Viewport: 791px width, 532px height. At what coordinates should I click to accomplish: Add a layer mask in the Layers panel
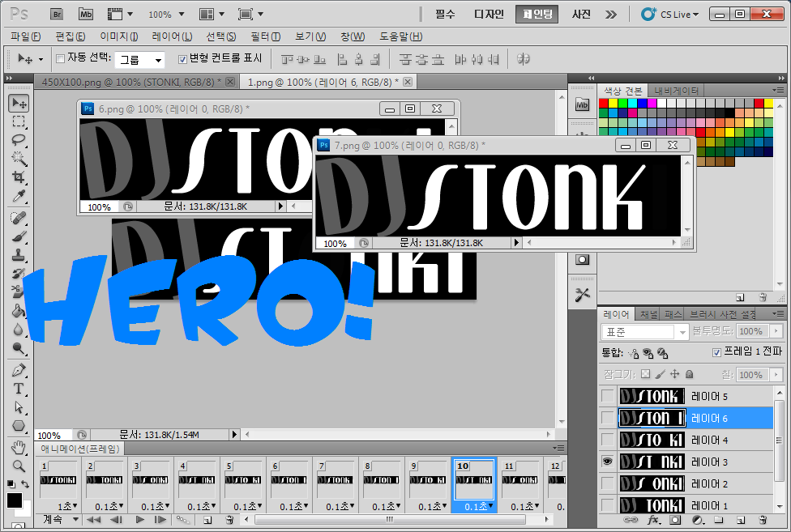[675, 520]
